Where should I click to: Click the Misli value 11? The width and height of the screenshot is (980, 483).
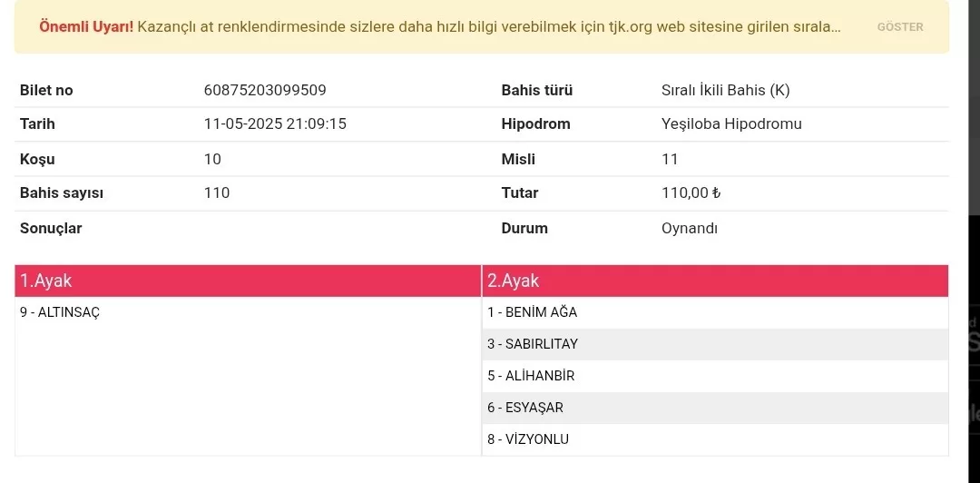pos(670,159)
